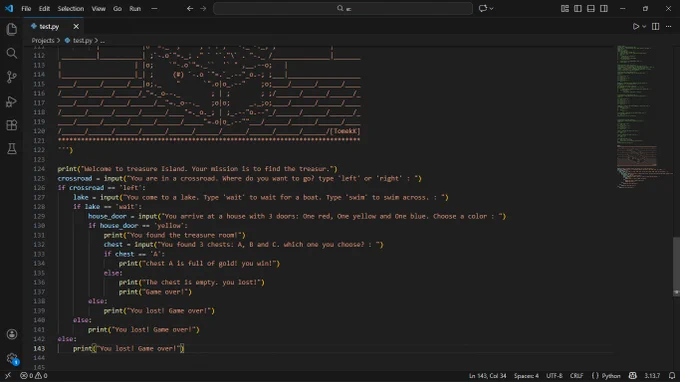Click the 'You found the treasure room!' line

click(x=174, y=235)
